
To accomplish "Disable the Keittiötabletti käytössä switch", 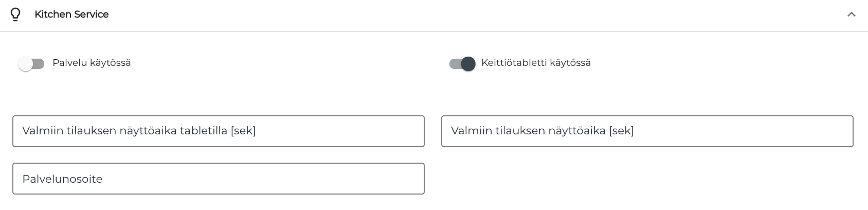I will pos(462,63).
